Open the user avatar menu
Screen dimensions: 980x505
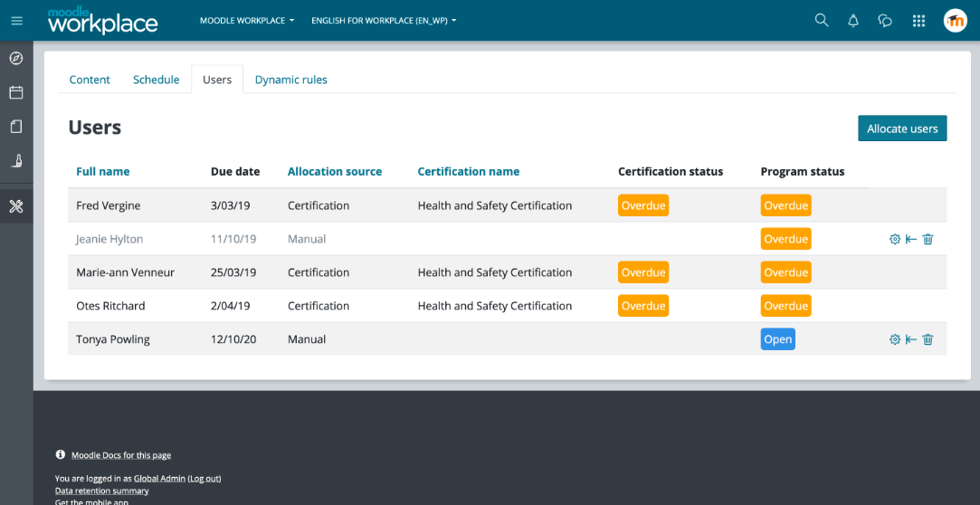click(x=955, y=21)
